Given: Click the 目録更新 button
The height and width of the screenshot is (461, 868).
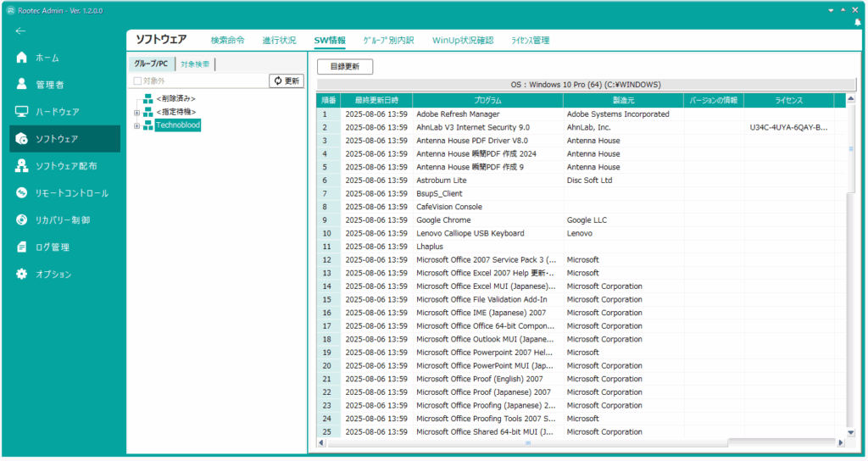Looking at the screenshot, I should [344, 66].
